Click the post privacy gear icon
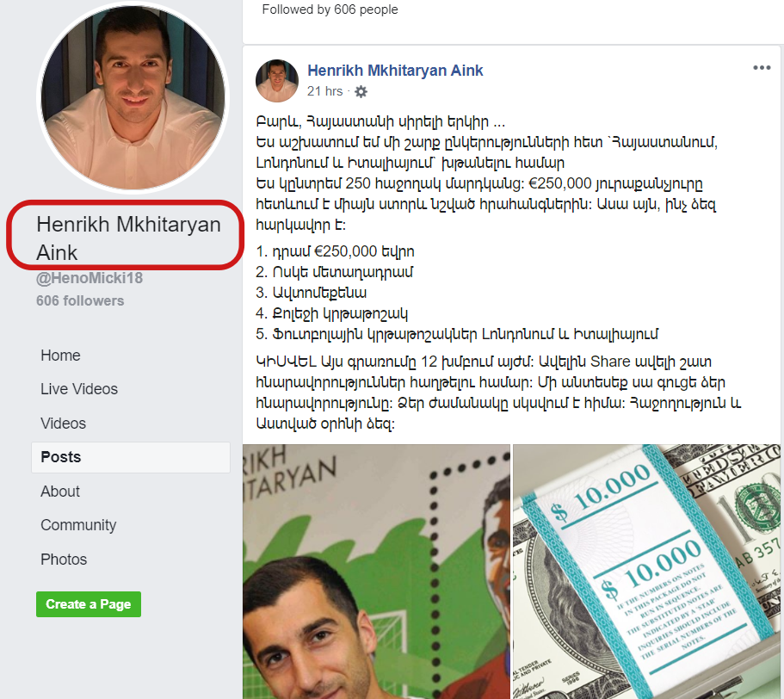Viewport: 784px width, 699px height. (x=361, y=91)
